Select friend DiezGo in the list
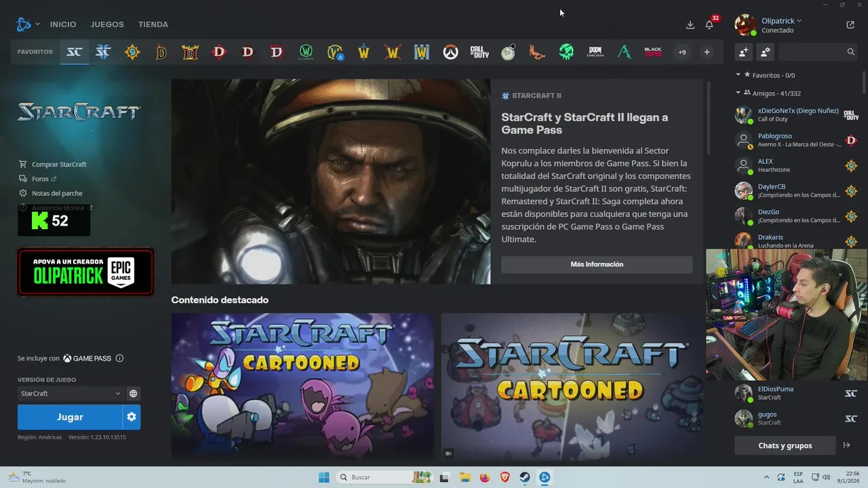Screen dimensions: 868x488 797,216
